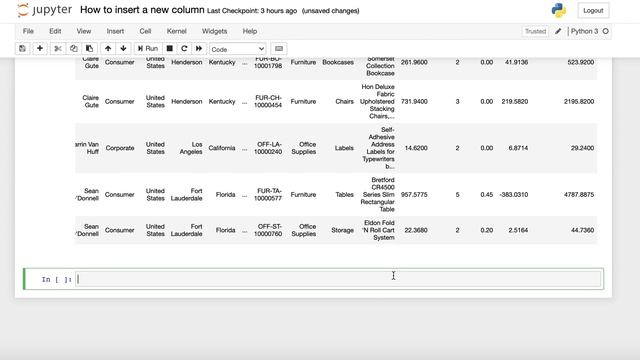Click the Eldon Fold 'N Roll Cart System cell
The height and width of the screenshot is (360, 640).
click(379, 230)
